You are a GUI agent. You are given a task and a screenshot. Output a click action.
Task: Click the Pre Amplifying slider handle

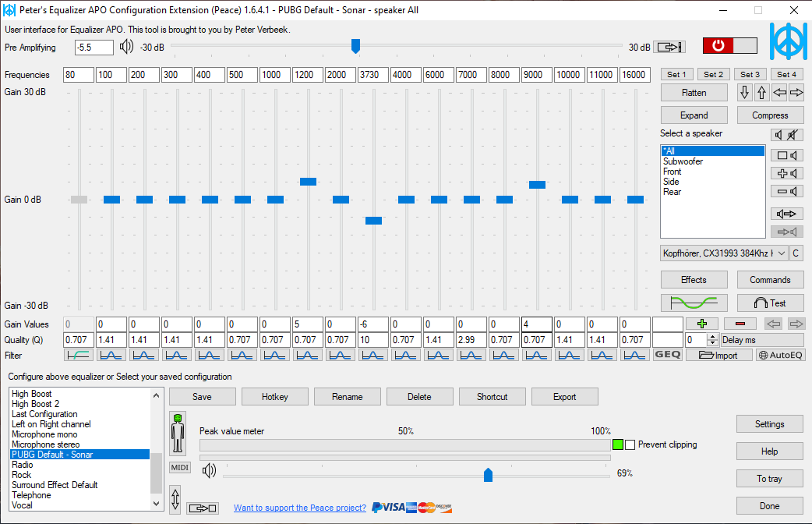[355, 46]
